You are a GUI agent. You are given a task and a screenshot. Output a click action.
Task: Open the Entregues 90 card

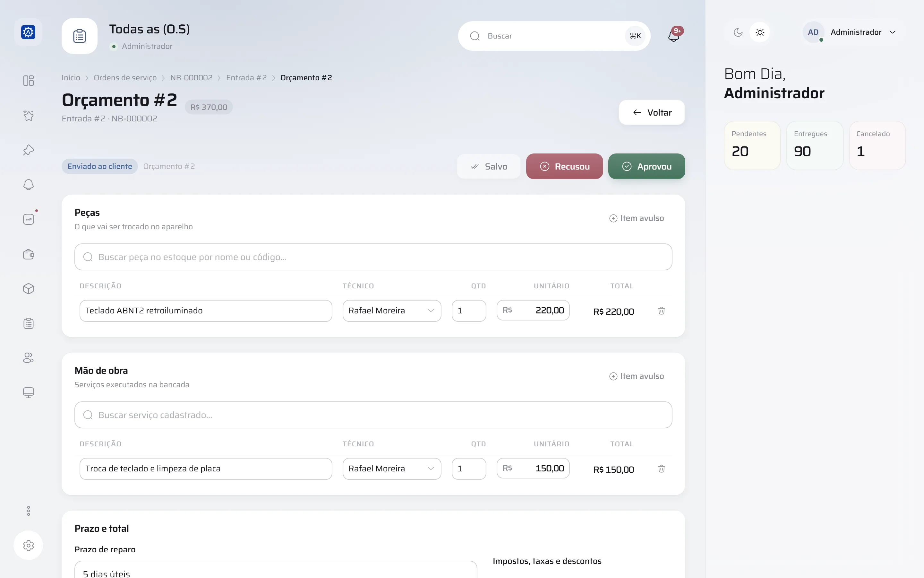[815, 145]
